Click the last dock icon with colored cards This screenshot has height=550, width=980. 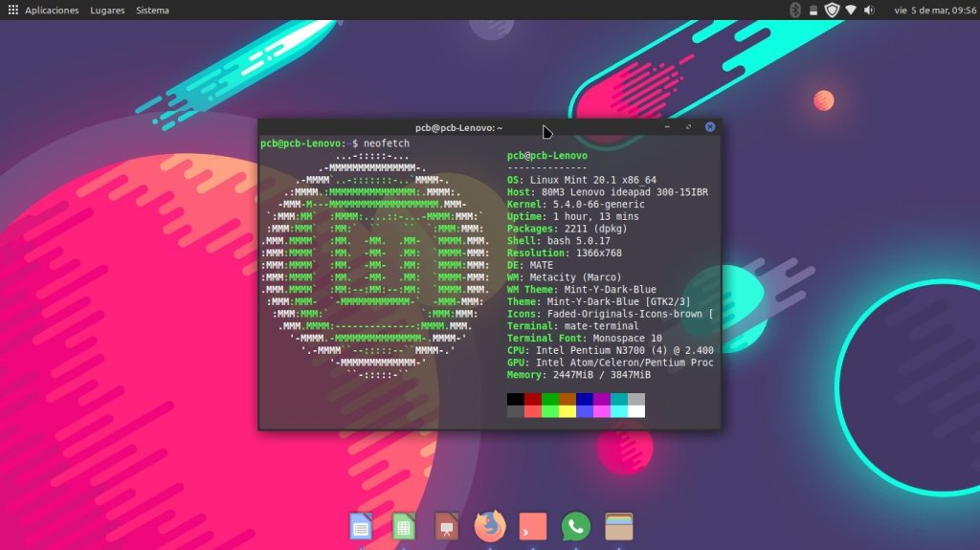619,525
